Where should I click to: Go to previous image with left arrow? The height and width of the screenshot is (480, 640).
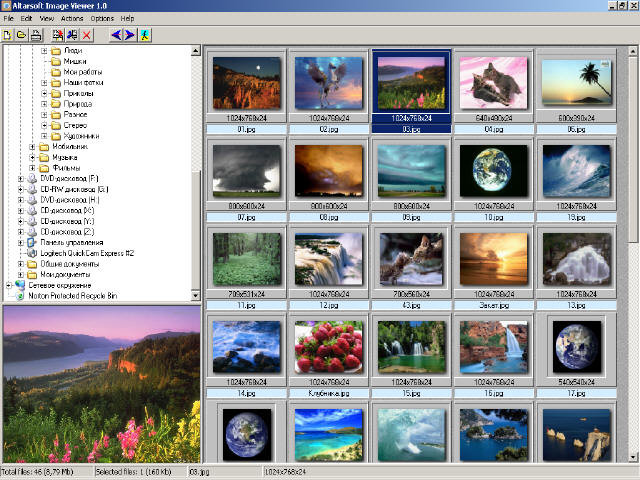click(116, 35)
